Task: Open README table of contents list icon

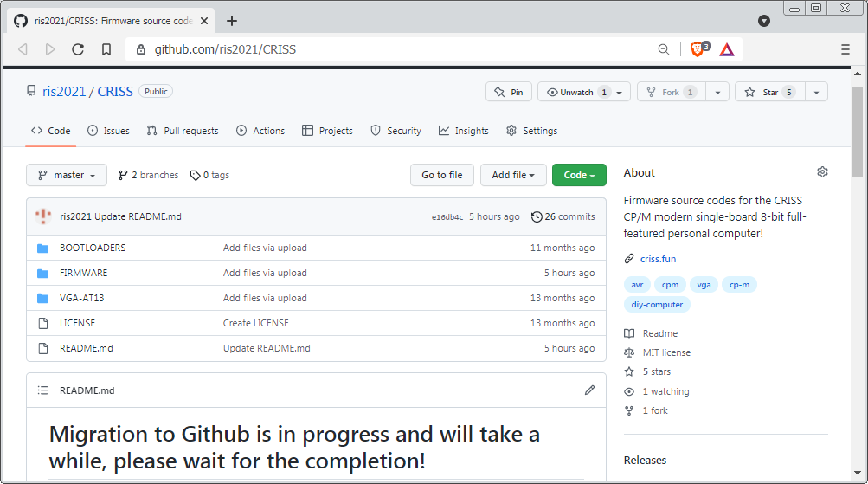Action: coord(43,390)
